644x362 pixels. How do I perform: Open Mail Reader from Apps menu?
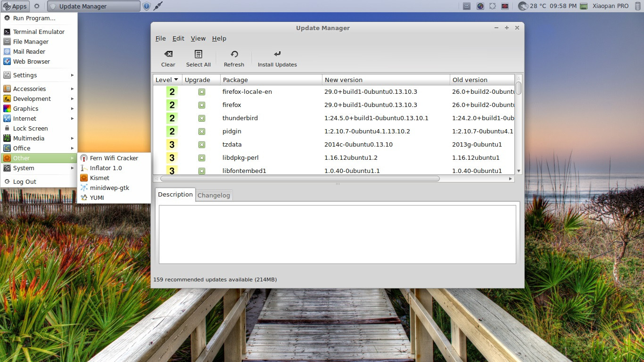click(39, 51)
